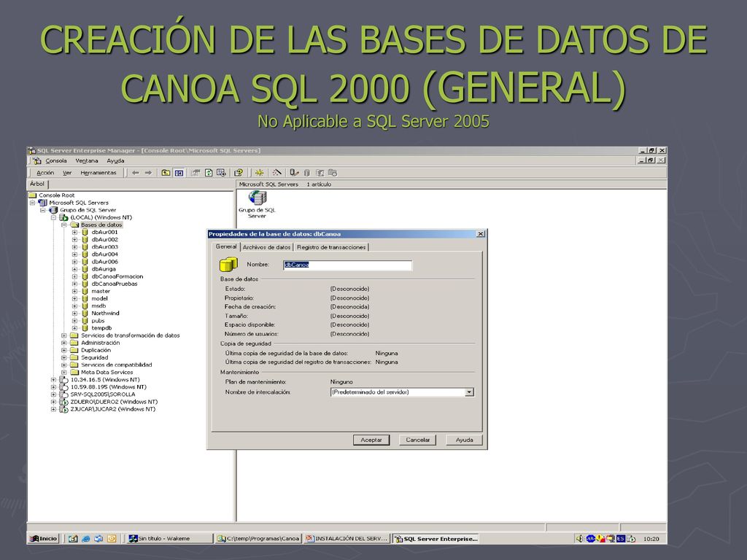Collapse the (LOCAL) (Windows NT) server node
The image size is (747, 560).
click(53, 217)
